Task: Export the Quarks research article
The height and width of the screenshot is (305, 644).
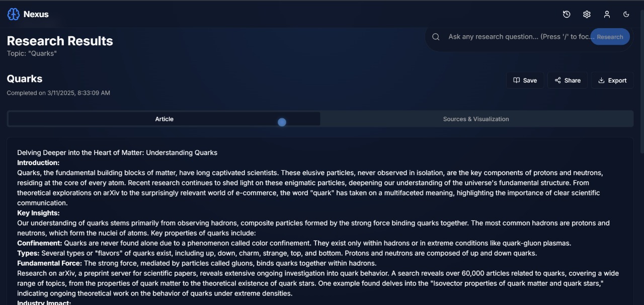Action: [x=612, y=81]
